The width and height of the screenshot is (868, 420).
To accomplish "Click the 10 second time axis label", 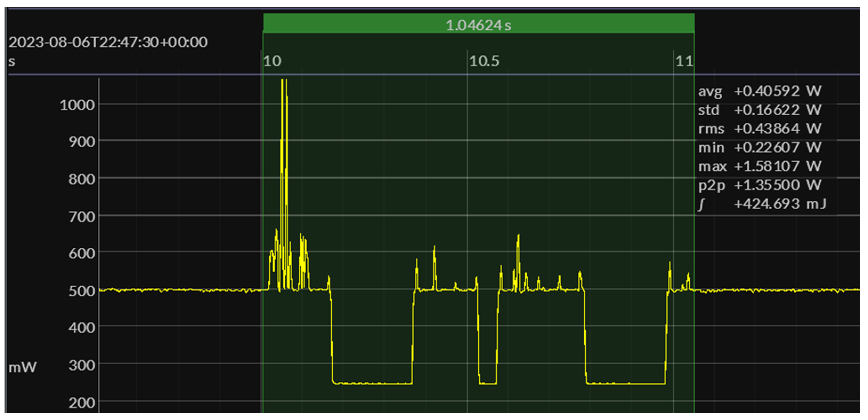I will point(272,61).
